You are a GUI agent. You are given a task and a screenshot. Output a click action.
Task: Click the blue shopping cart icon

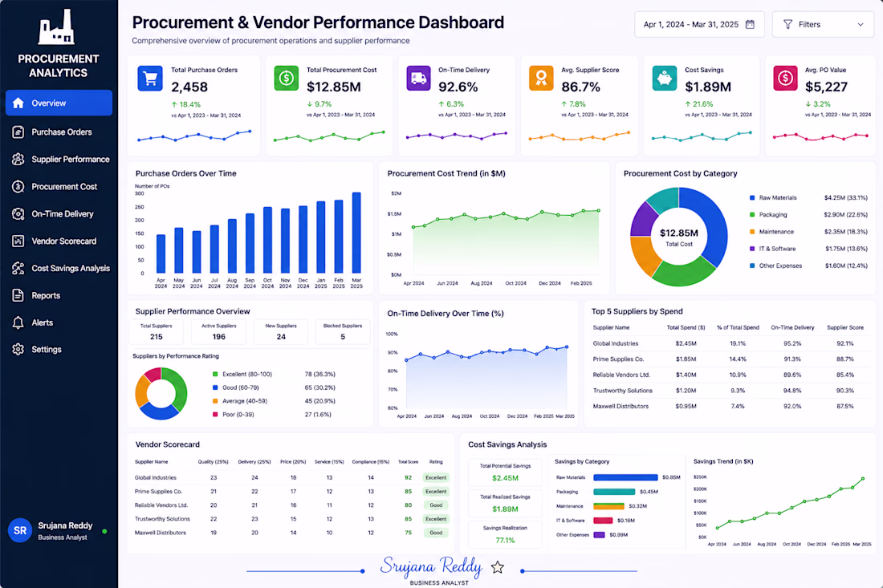[150, 78]
